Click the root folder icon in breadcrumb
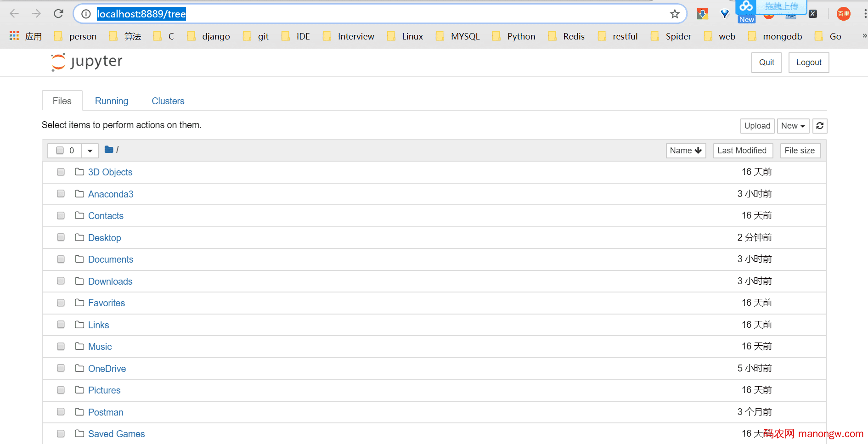This screenshot has width=868, height=444. point(109,150)
